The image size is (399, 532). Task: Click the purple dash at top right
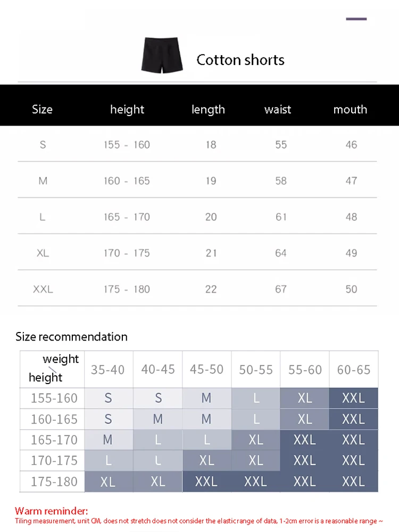(x=356, y=19)
